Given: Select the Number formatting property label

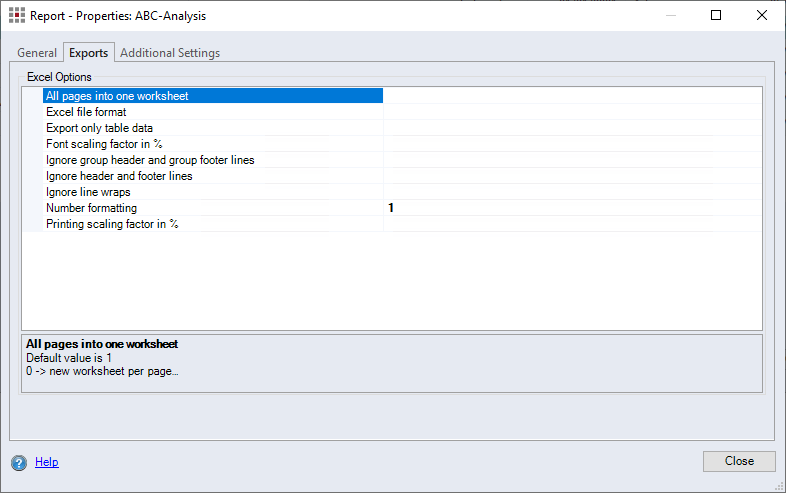Looking at the screenshot, I should pos(91,208).
